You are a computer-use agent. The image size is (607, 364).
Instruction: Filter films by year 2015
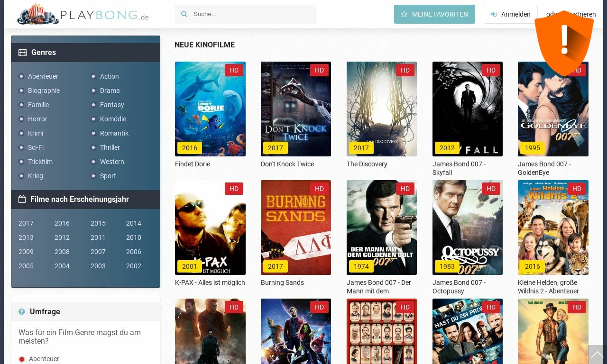98,223
